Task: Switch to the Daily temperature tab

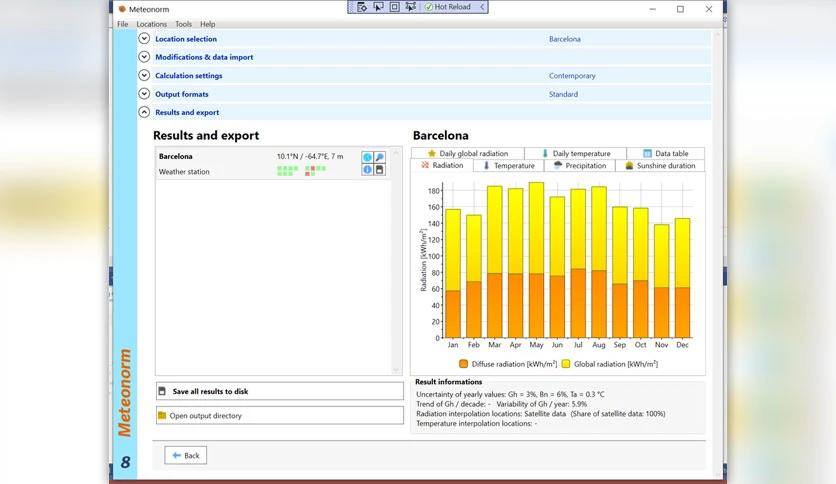Action: (x=576, y=153)
